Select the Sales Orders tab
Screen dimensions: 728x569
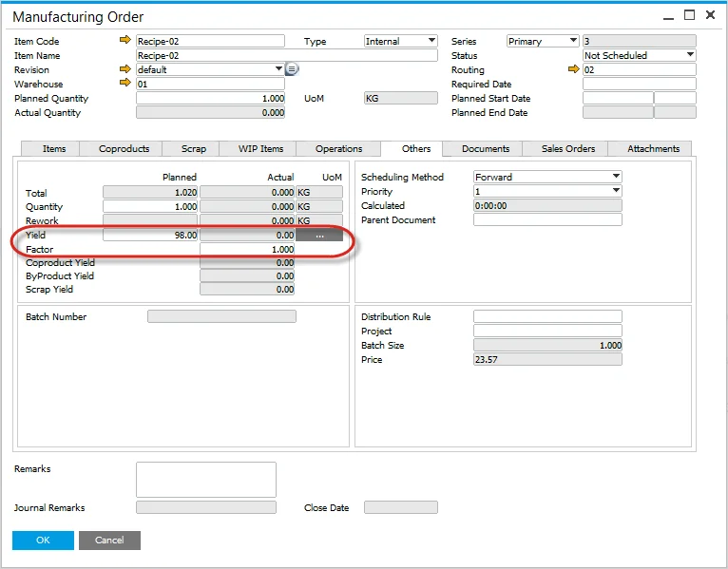point(567,148)
